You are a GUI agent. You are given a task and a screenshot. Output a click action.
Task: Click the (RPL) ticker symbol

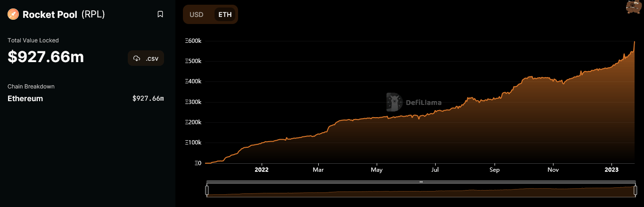93,15
